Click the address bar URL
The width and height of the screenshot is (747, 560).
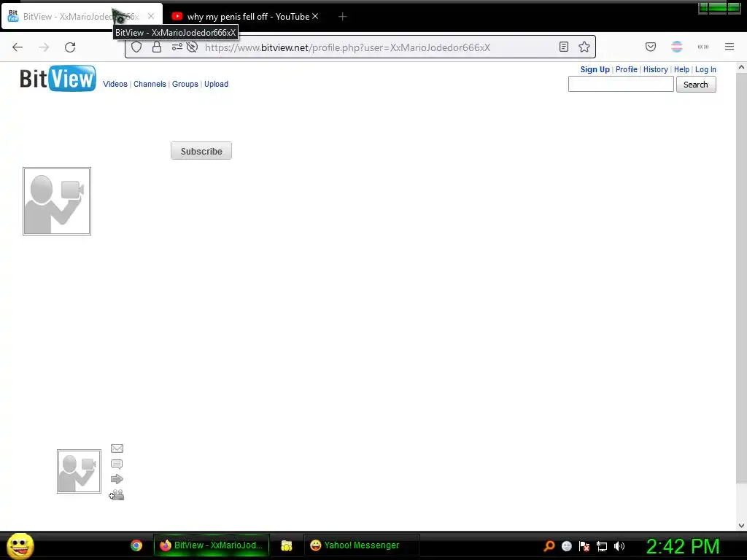pos(347,47)
